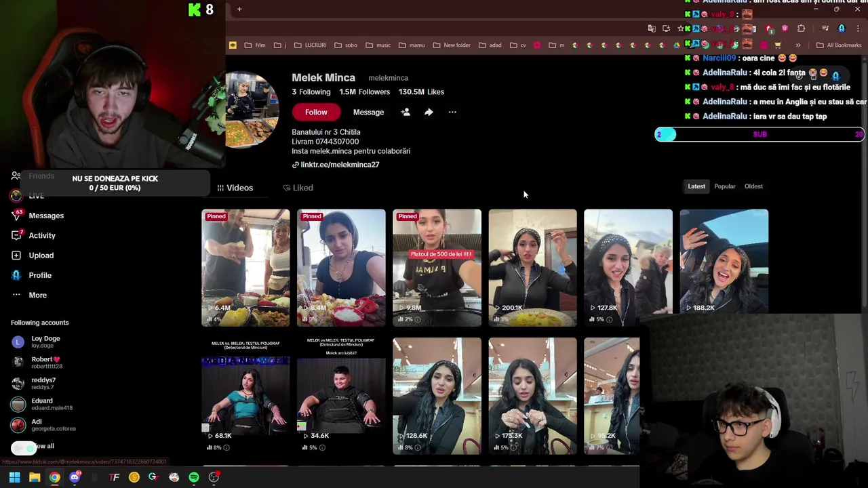
Task: Switch to the Liked tab
Action: click(x=298, y=188)
